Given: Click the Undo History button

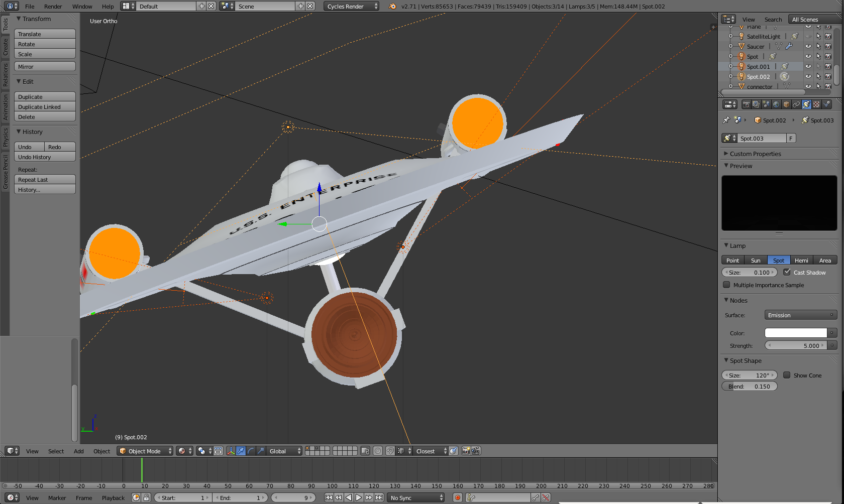Looking at the screenshot, I should pyautogui.click(x=45, y=157).
